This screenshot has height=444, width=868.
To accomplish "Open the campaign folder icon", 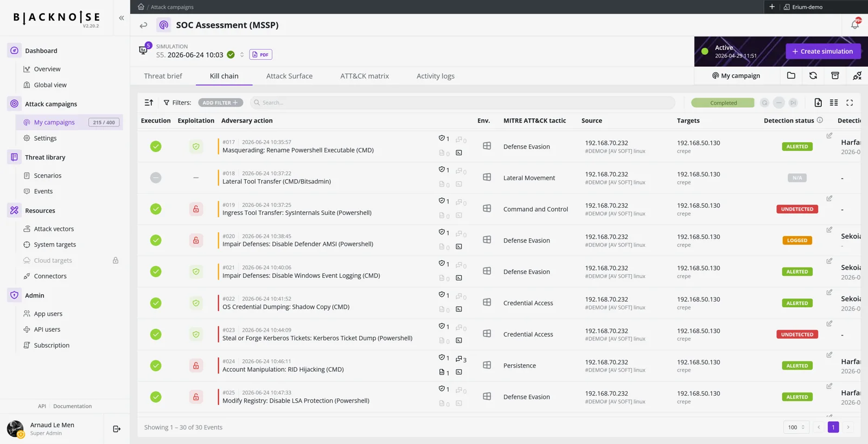I will 791,75.
